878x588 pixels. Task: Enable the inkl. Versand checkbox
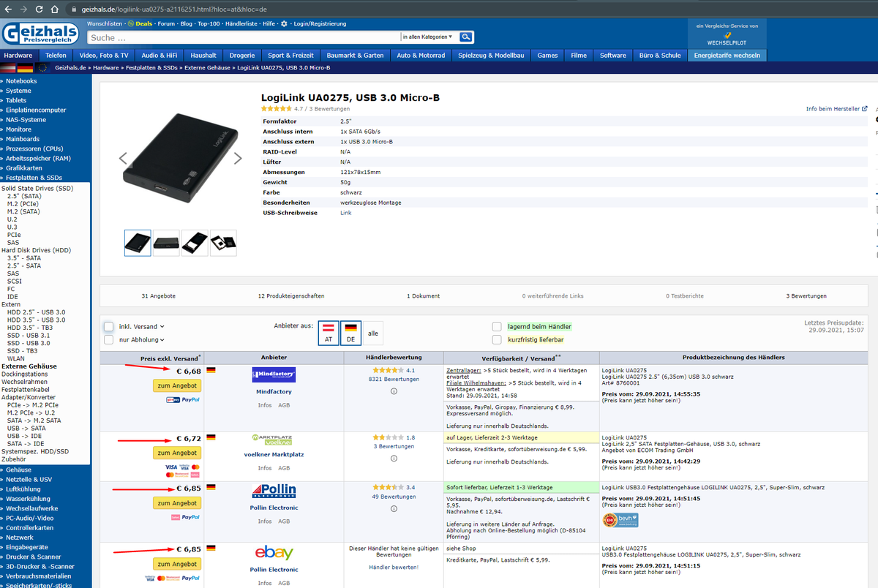pos(108,326)
